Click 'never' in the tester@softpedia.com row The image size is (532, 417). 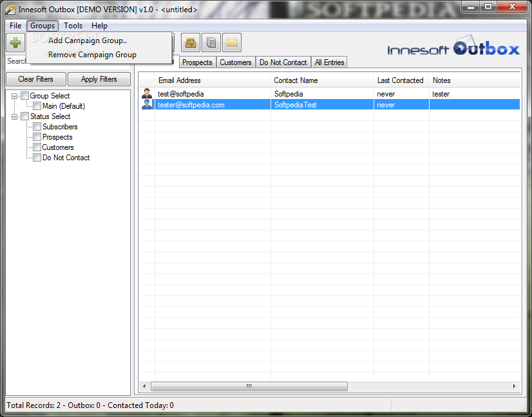click(386, 105)
